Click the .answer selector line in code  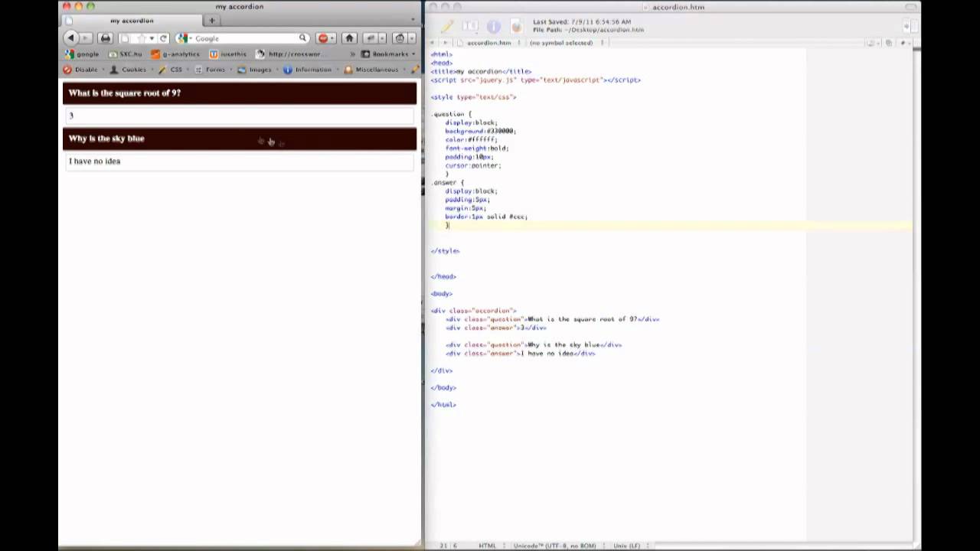(x=448, y=183)
